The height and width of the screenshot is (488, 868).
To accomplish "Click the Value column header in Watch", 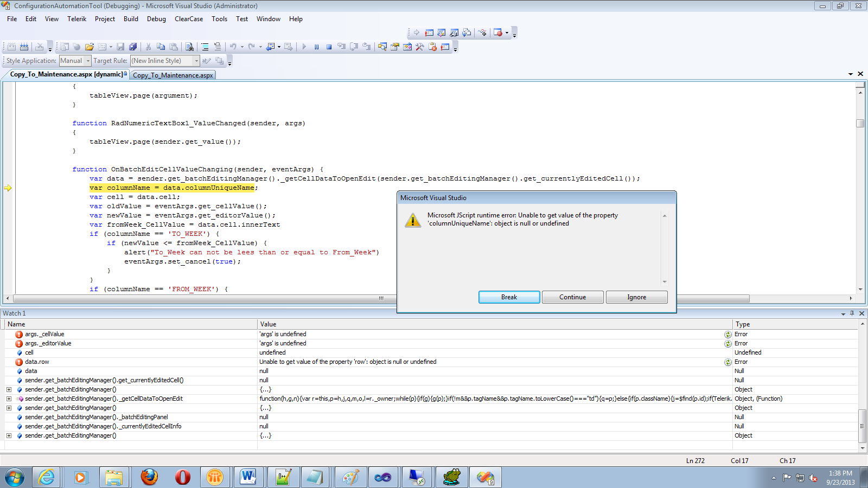I will click(268, 324).
